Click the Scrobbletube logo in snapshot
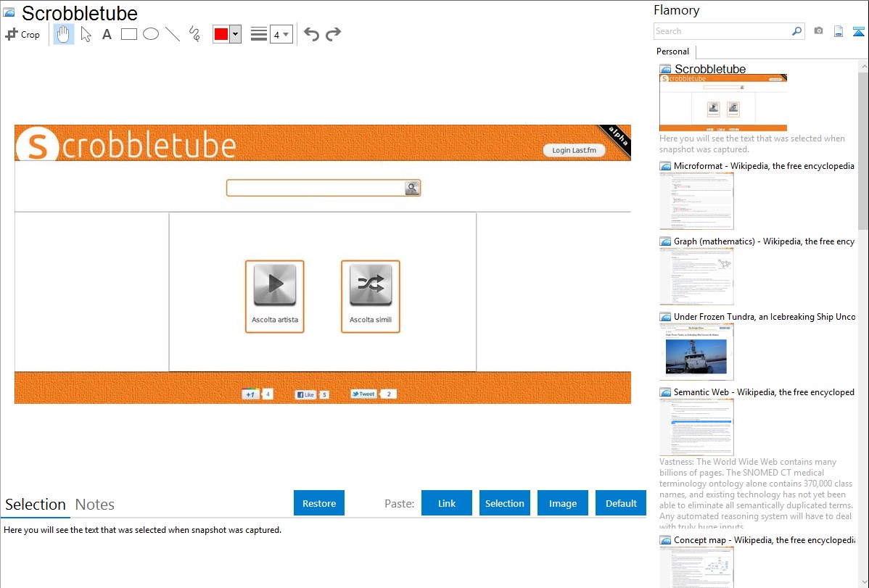 (x=126, y=145)
